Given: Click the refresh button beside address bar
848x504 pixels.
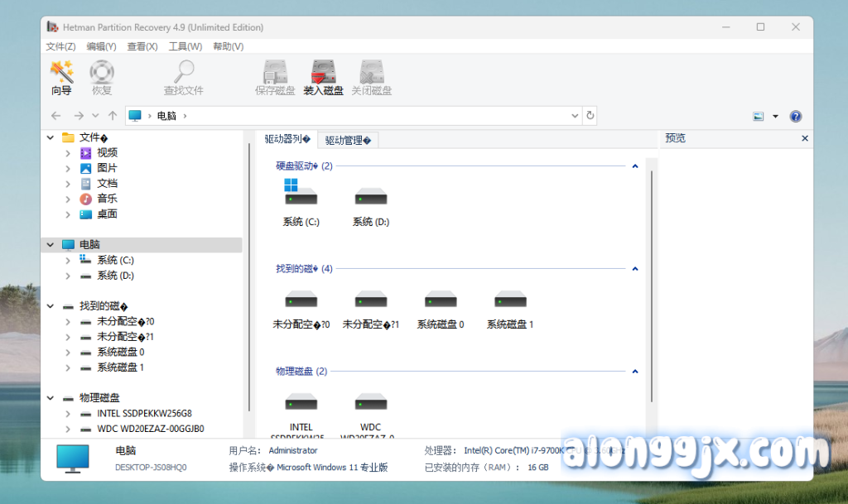Looking at the screenshot, I should [590, 116].
